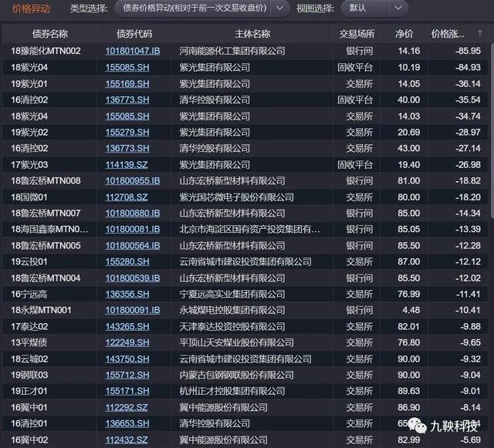The image size is (494, 448).
Task: Click issuer 杭州正才控股集团有限公司
Action: click(x=232, y=391)
